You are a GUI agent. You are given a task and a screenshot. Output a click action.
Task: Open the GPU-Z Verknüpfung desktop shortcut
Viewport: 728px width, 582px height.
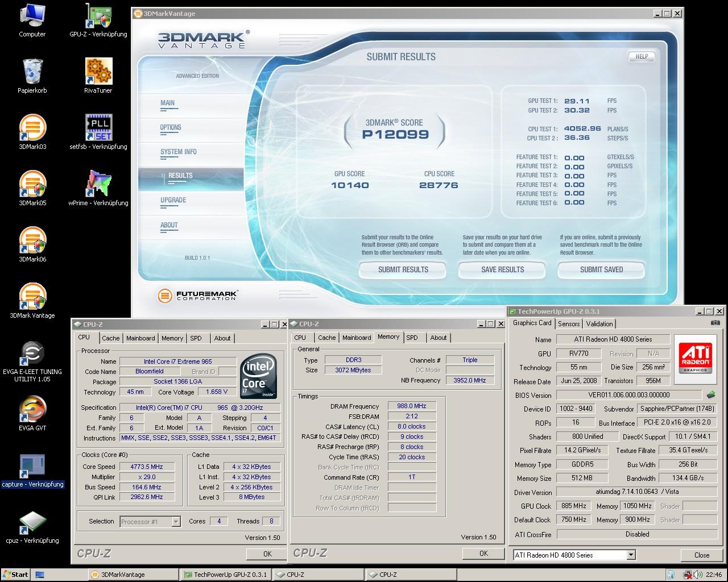(x=98, y=20)
